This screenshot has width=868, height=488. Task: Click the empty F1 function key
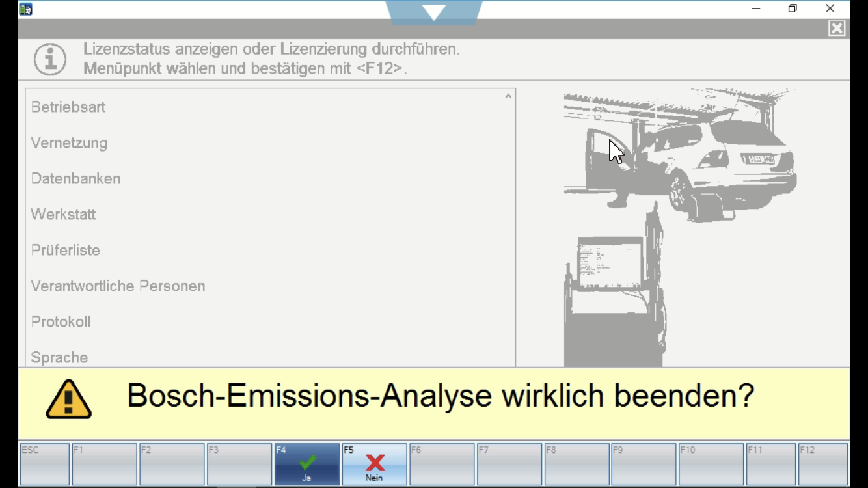(104, 464)
